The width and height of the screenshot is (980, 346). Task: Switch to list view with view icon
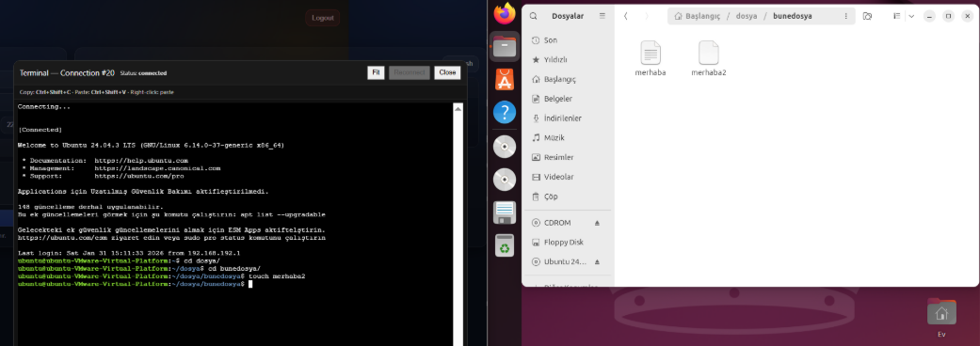pyautogui.click(x=896, y=16)
